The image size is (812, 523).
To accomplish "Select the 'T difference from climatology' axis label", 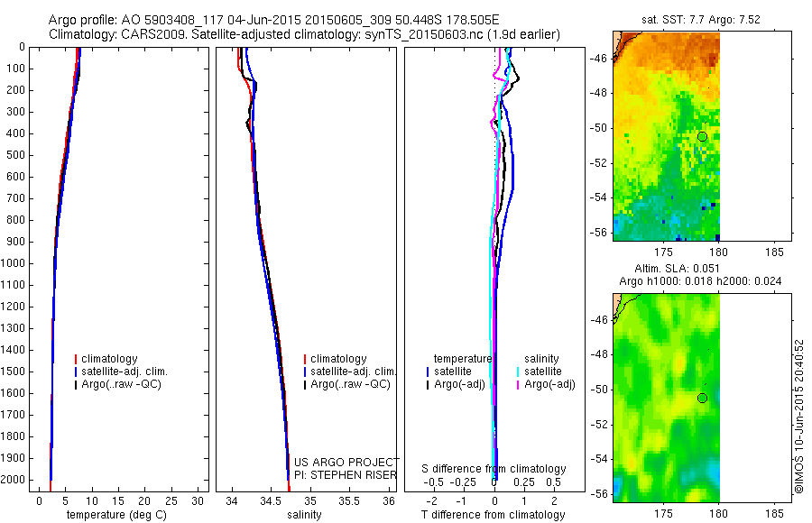I will [493, 515].
